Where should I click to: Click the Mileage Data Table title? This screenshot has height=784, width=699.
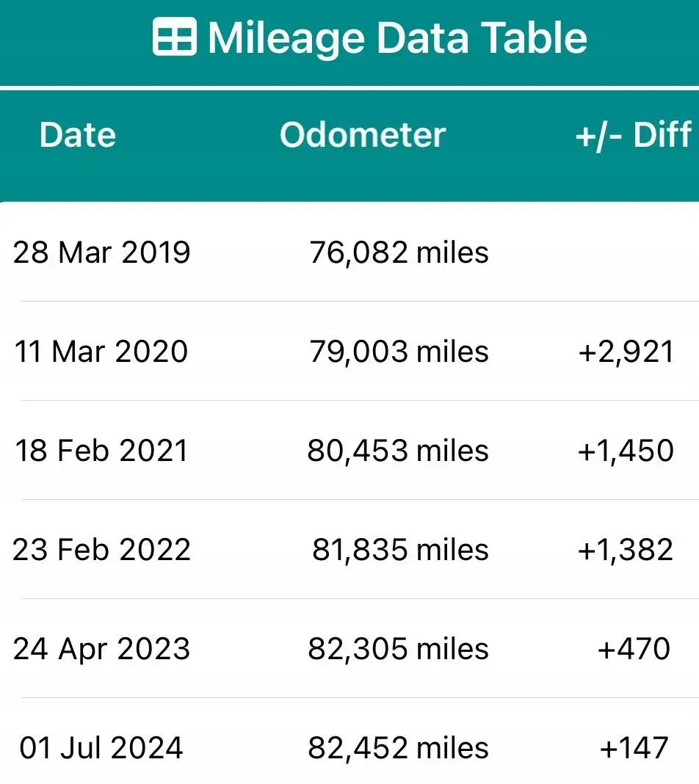click(x=397, y=37)
